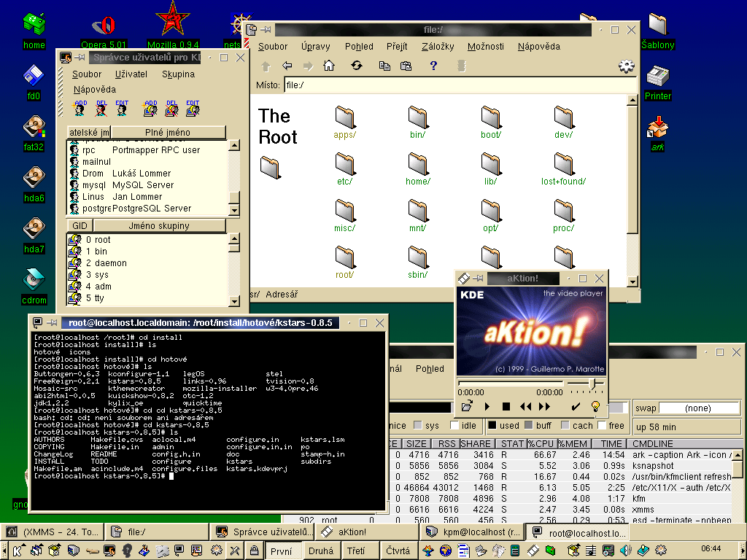
Task: Click the lightbulb icon in aKtion
Action: click(x=595, y=406)
